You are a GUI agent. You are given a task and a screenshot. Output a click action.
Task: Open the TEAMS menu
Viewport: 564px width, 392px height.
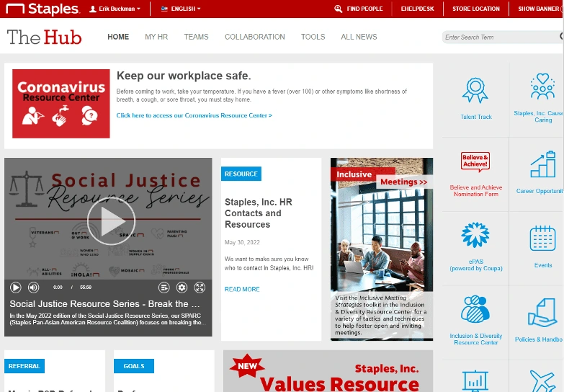coord(196,37)
